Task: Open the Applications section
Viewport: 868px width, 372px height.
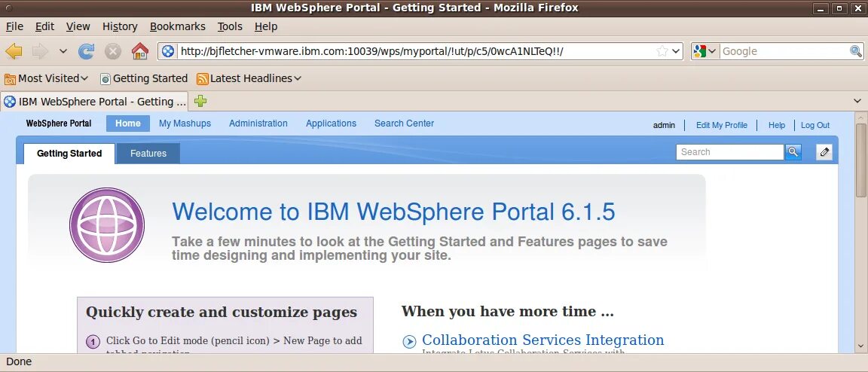Action: (331, 123)
